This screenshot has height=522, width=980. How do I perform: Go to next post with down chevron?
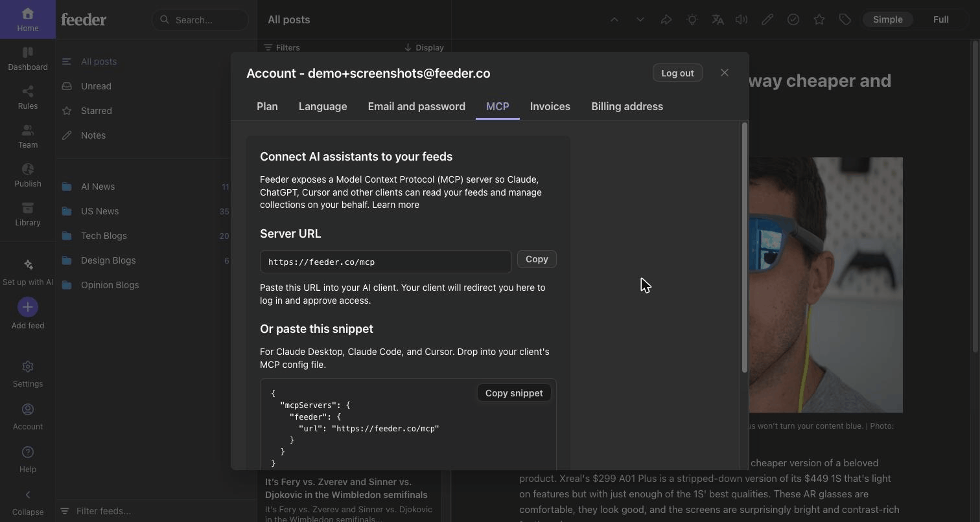[640, 19]
